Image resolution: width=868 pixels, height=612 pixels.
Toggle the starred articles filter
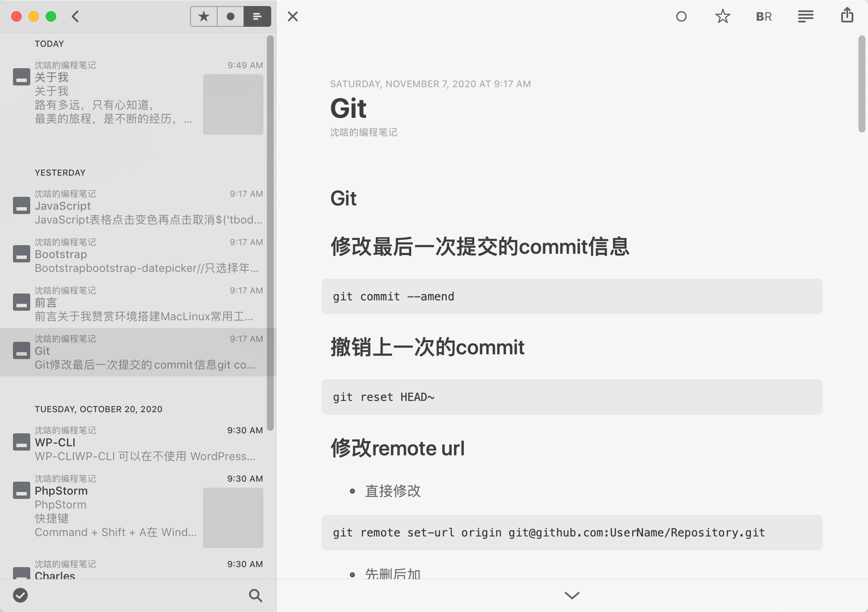point(203,16)
